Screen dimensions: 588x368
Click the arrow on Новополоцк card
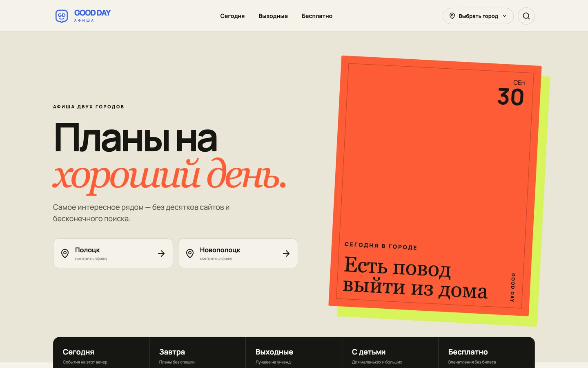(286, 254)
